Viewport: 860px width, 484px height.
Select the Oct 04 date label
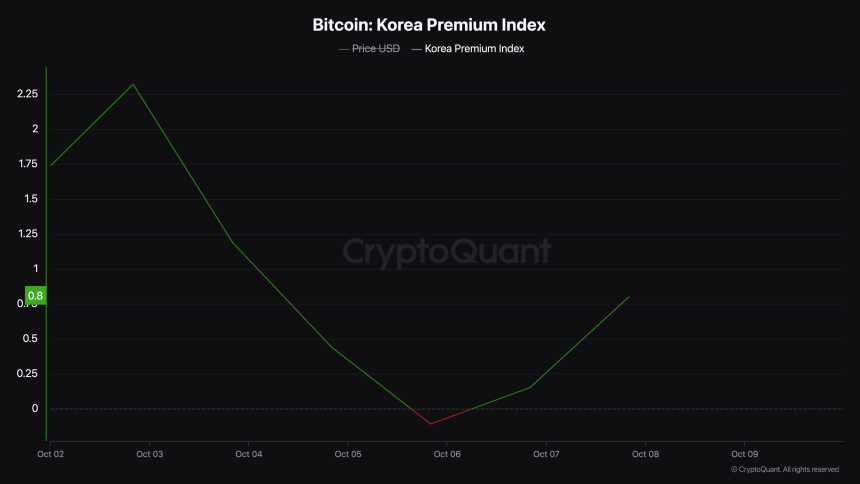(x=249, y=454)
